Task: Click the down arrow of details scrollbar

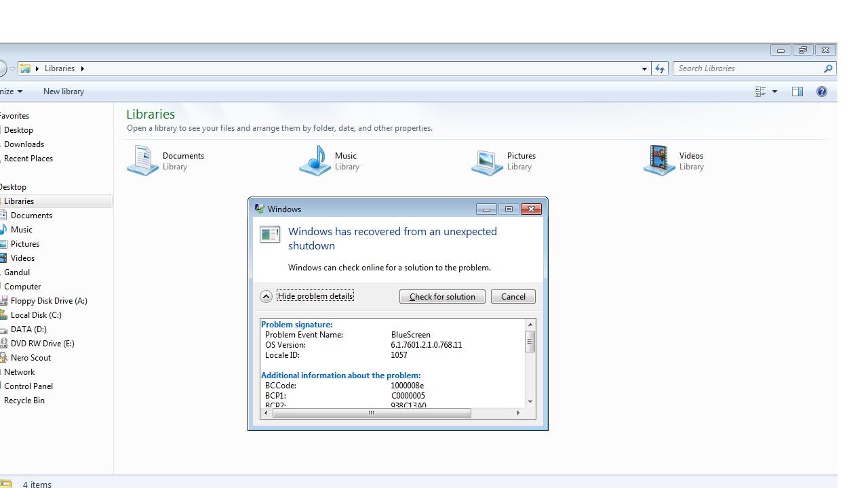Action: [530, 402]
